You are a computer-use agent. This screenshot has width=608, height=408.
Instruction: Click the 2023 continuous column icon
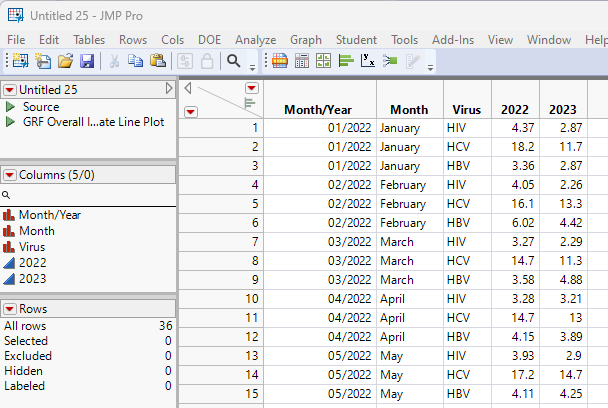coord(9,279)
